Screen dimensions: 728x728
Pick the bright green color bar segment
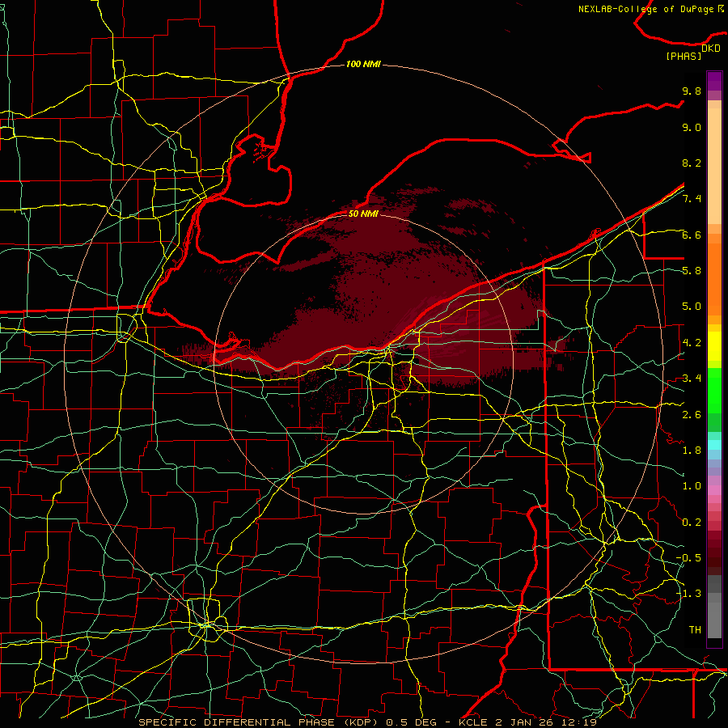714,390
